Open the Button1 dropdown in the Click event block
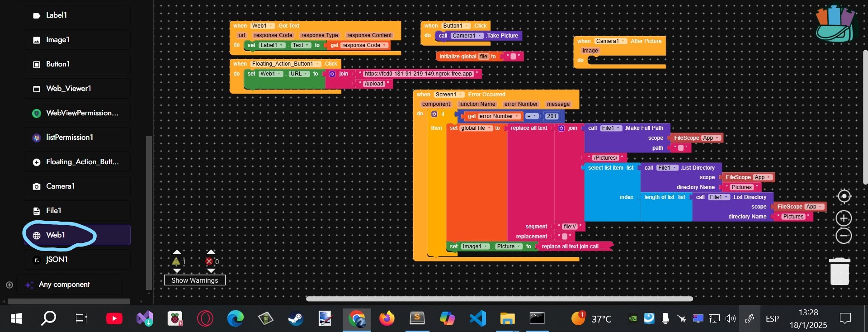 [x=456, y=26]
